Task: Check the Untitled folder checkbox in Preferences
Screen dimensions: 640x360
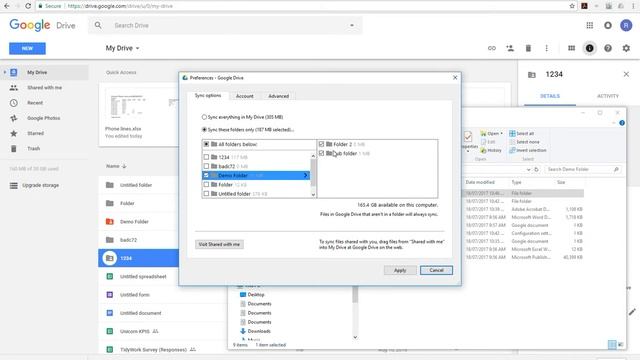Action: [x=206, y=194]
